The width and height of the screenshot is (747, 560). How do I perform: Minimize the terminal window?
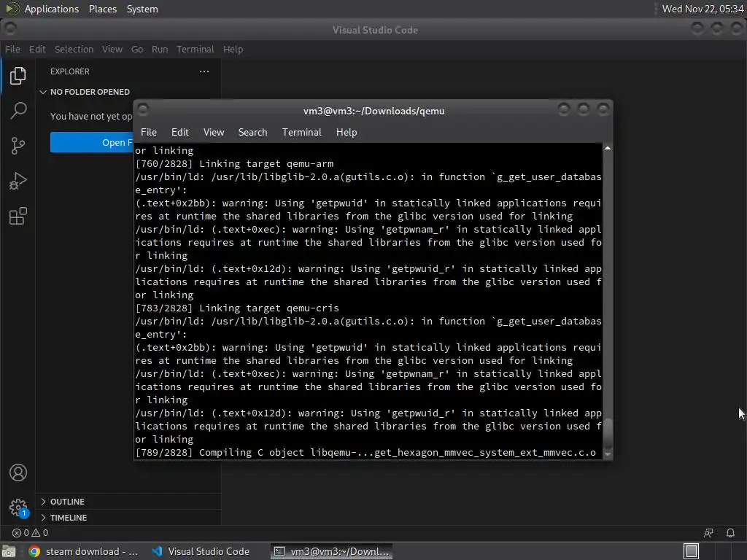pyautogui.click(x=564, y=110)
